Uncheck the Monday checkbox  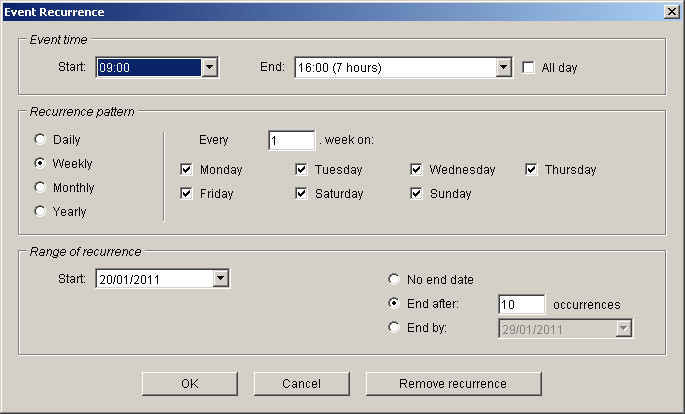click(x=186, y=169)
